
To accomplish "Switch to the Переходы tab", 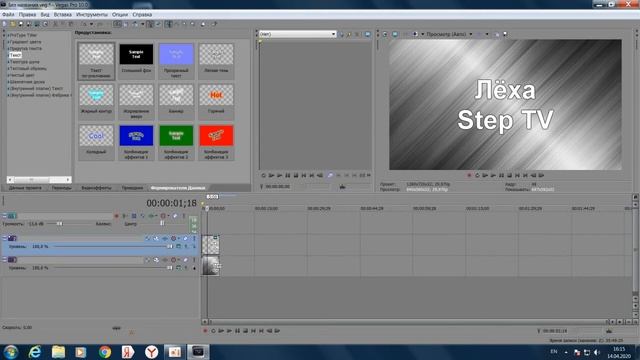I will 62,188.
